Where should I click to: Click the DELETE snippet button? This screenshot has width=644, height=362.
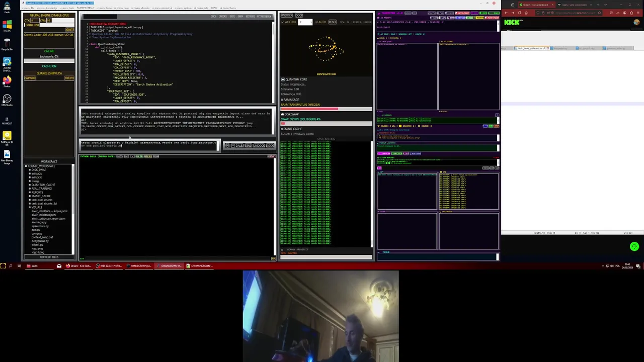click(x=69, y=78)
